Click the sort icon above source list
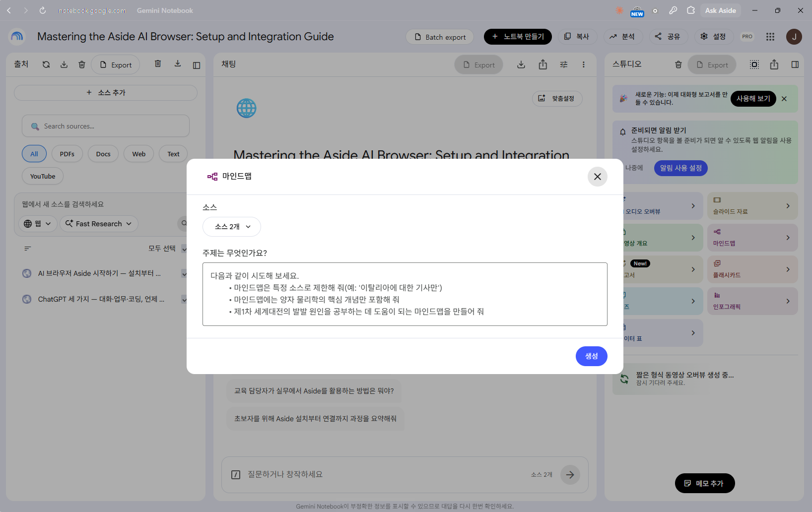The image size is (812, 512). (x=28, y=249)
